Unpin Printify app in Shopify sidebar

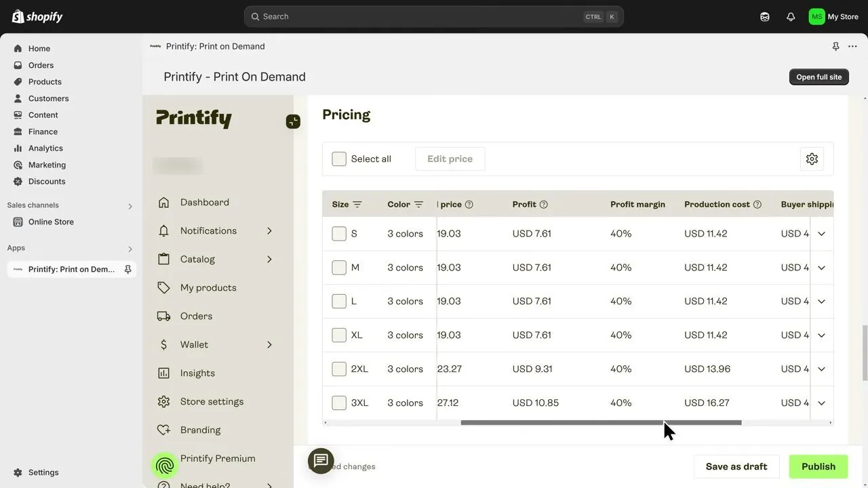pyautogui.click(x=127, y=269)
